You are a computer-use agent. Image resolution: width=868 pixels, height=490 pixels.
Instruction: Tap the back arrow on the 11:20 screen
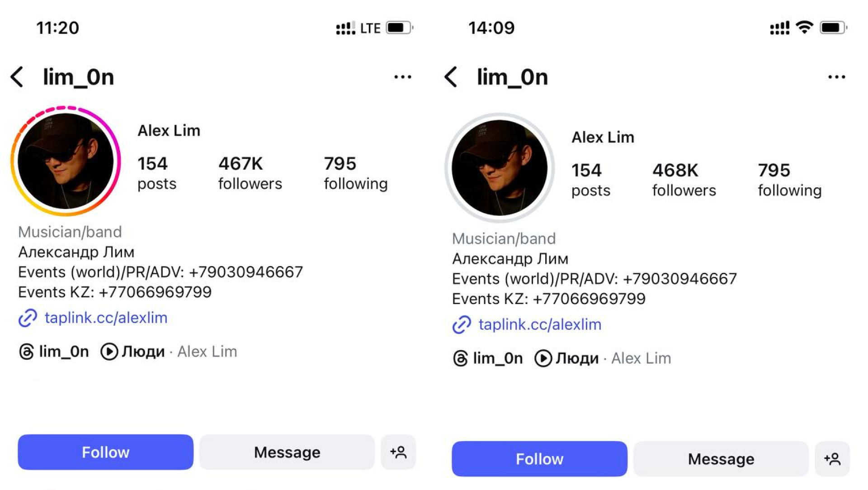17,77
